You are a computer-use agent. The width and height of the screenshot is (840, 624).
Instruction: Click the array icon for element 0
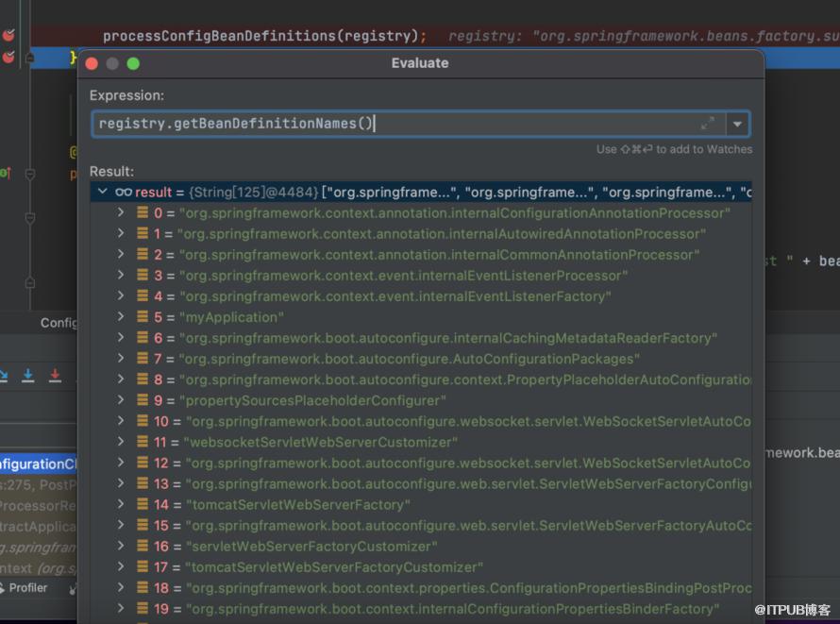[143, 212]
